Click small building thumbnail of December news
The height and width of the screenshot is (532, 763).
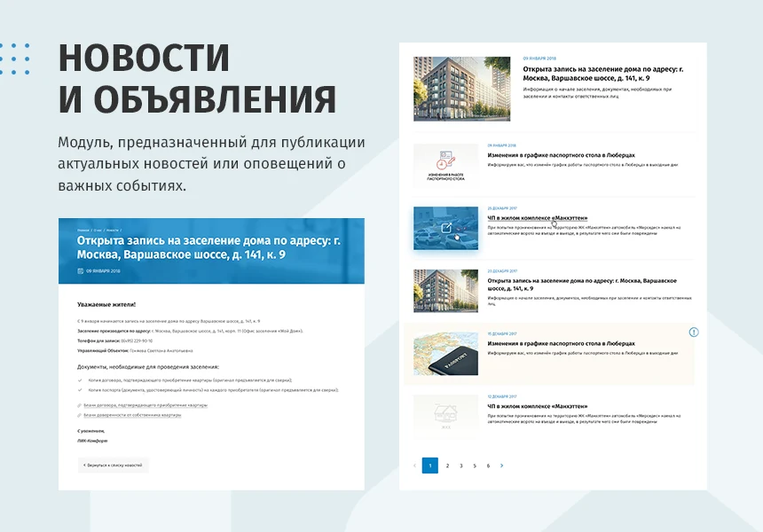[x=445, y=291]
